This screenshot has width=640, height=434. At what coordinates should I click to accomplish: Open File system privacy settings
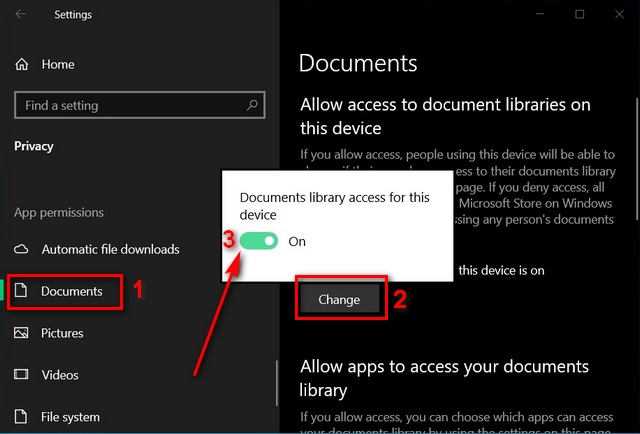[x=70, y=417]
